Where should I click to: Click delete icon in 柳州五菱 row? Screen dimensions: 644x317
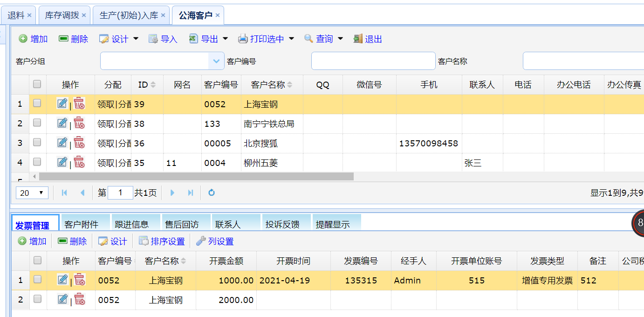point(79,162)
